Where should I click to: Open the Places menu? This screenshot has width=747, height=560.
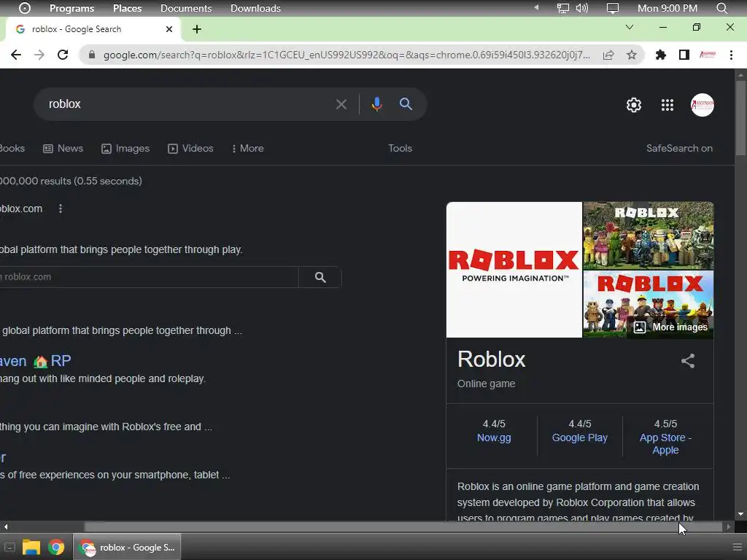tap(127, 8)
